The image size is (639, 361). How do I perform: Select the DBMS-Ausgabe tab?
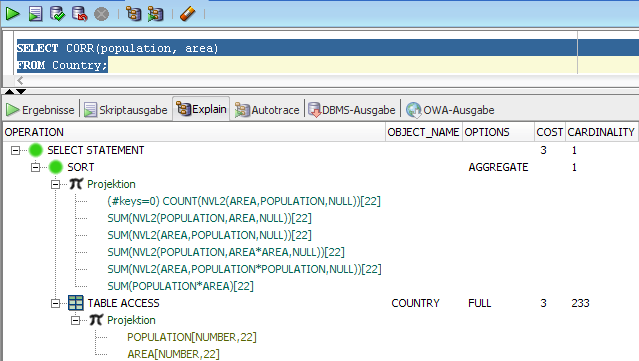coord(351,110)
